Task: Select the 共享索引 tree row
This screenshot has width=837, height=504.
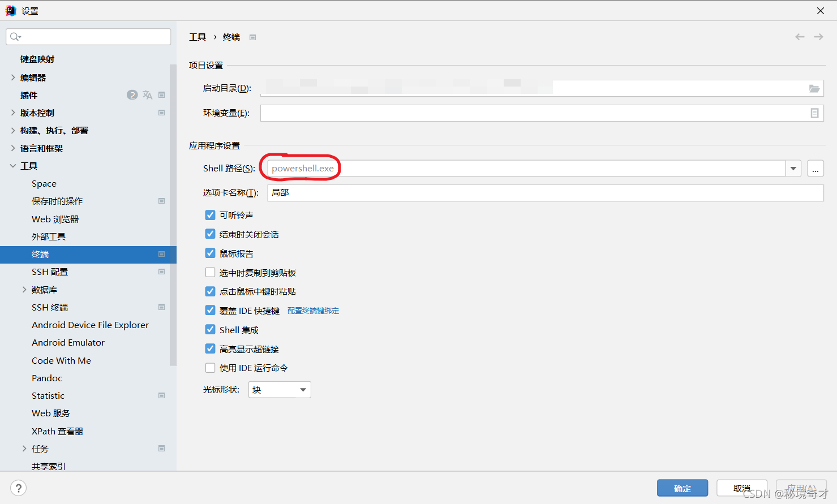Action: click(x=85, y=466)
